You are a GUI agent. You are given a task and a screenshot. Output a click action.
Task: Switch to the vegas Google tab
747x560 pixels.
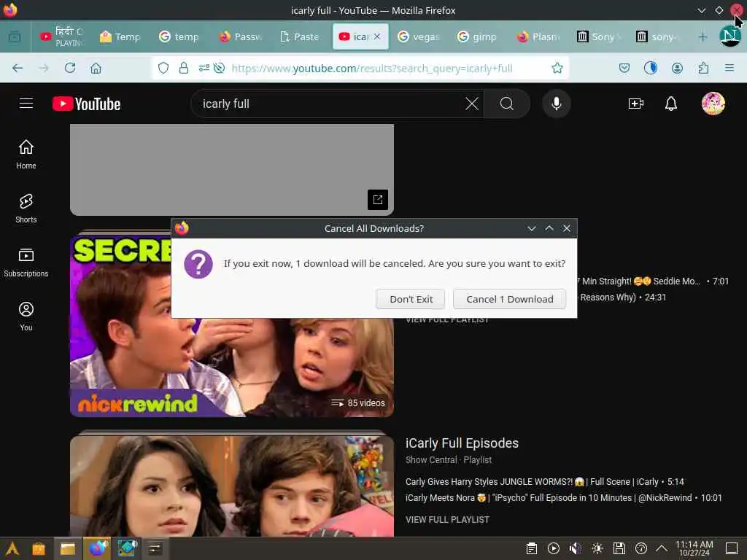tap(419, 36)
